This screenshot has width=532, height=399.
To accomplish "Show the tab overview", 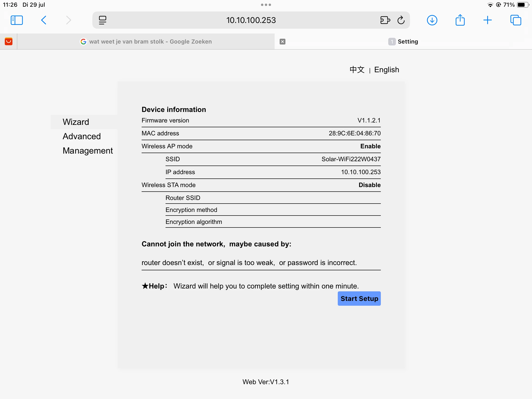I will (516, 20).
